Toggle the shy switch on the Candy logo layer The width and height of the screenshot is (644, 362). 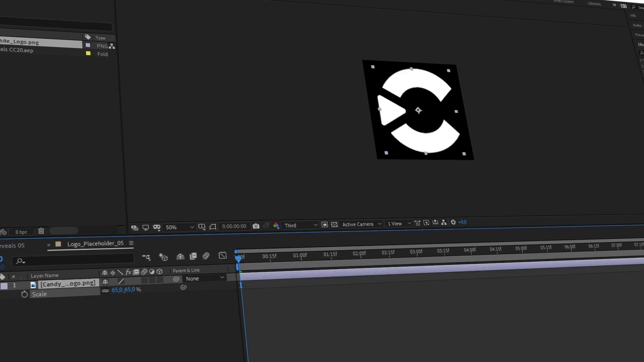point(105,282)
